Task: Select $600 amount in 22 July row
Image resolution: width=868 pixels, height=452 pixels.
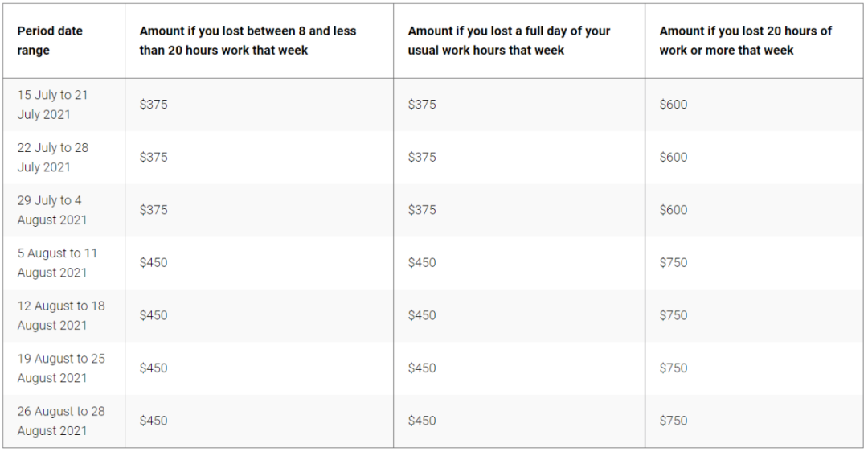Action: point(674,158)
